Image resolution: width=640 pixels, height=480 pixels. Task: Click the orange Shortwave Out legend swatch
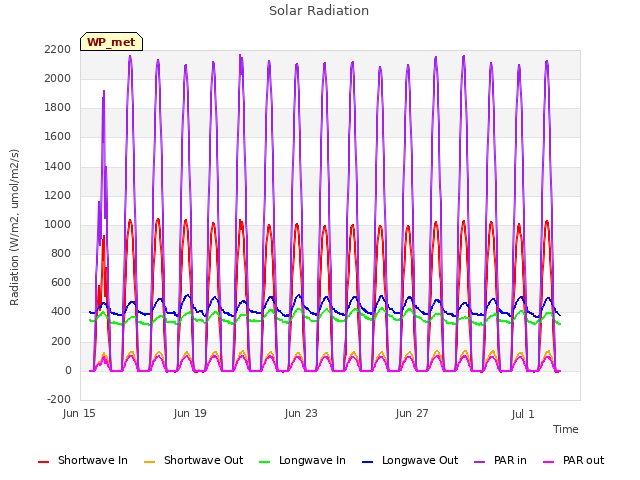click(149, 462)
